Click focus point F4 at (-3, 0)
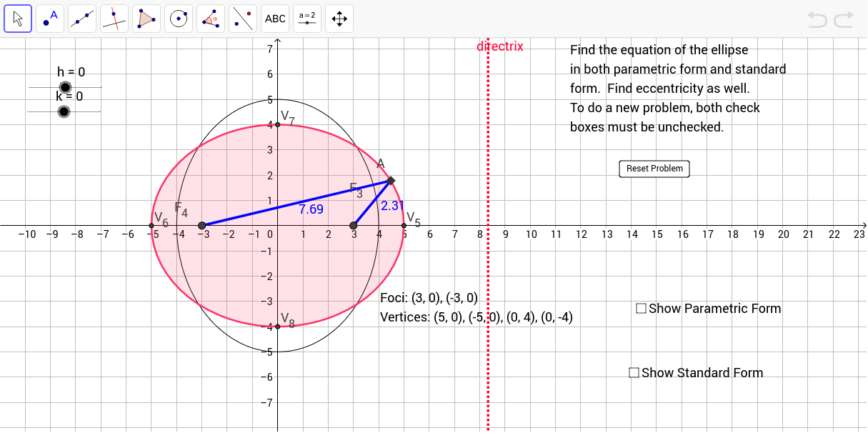Viewport: 868px width, 433px height. (201, 226)
